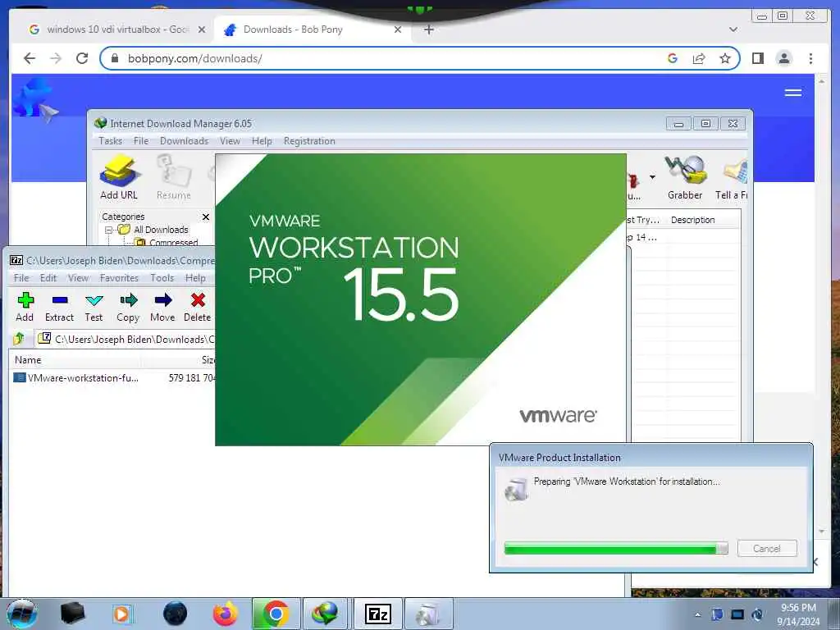Click the Resume icon in IDM toolbar
840x630 pixels.
click(174, 177)
